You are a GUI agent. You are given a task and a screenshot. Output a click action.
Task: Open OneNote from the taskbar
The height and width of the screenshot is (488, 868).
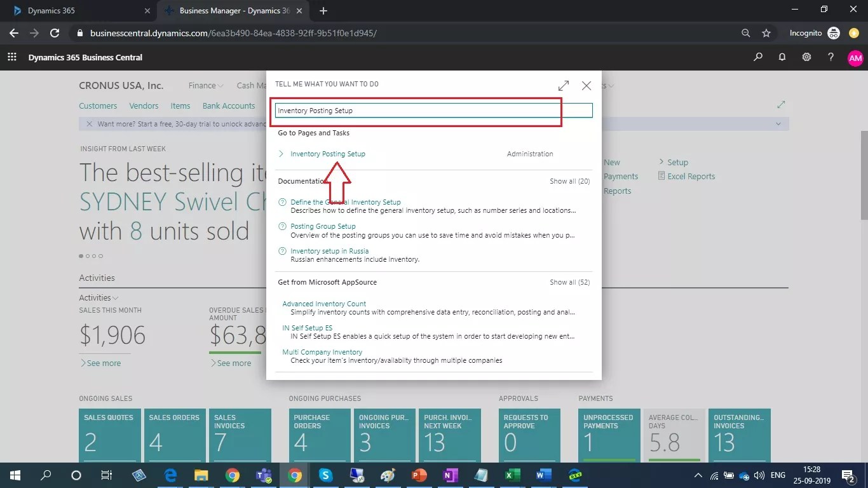[450, 475]
